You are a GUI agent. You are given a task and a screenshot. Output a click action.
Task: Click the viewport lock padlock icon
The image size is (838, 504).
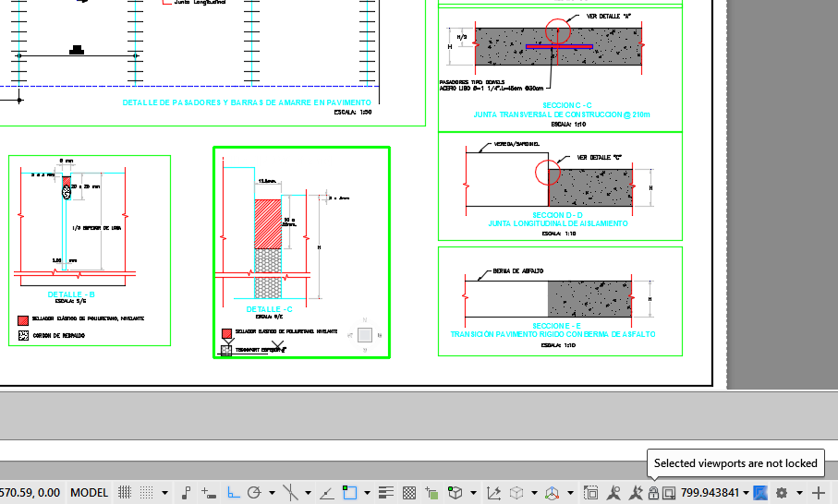pos(653,493)
